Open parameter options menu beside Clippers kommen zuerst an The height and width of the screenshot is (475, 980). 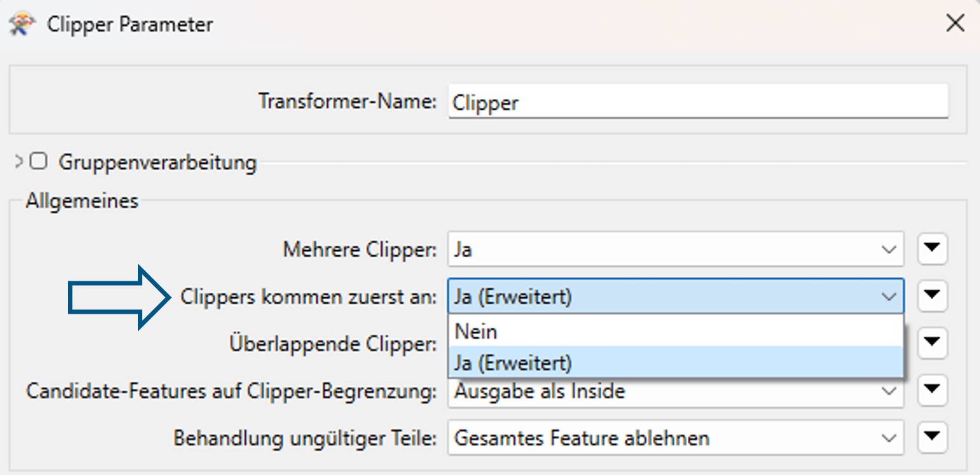(x=932, y=296)
